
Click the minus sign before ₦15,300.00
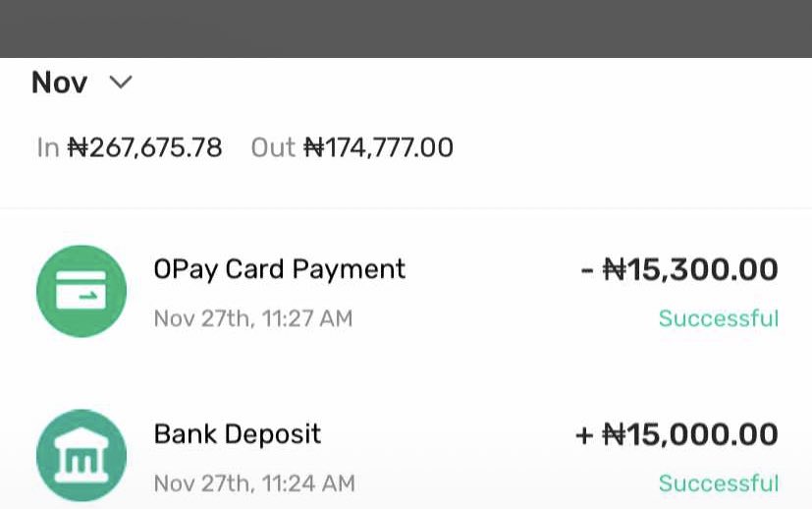click(587, 270)
